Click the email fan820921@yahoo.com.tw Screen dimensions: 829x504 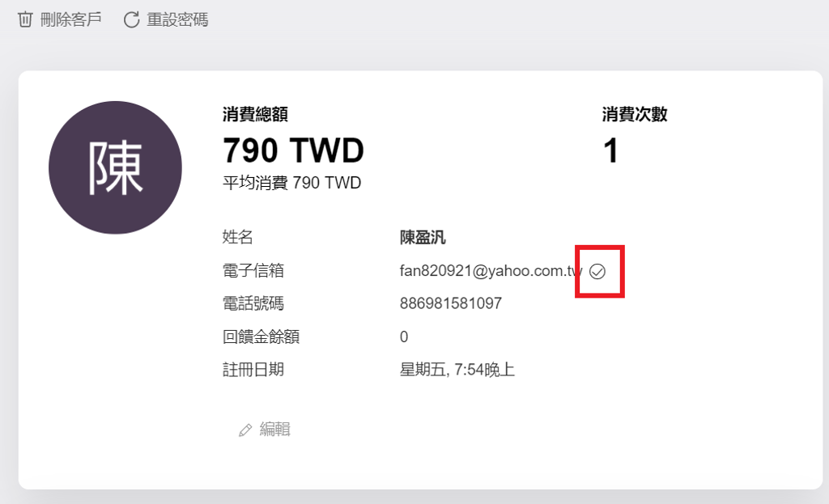click(491, 271)
